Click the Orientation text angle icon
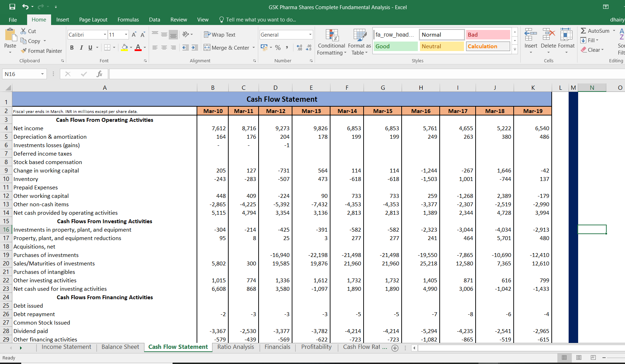625x364 pixels. coord(186,34)
